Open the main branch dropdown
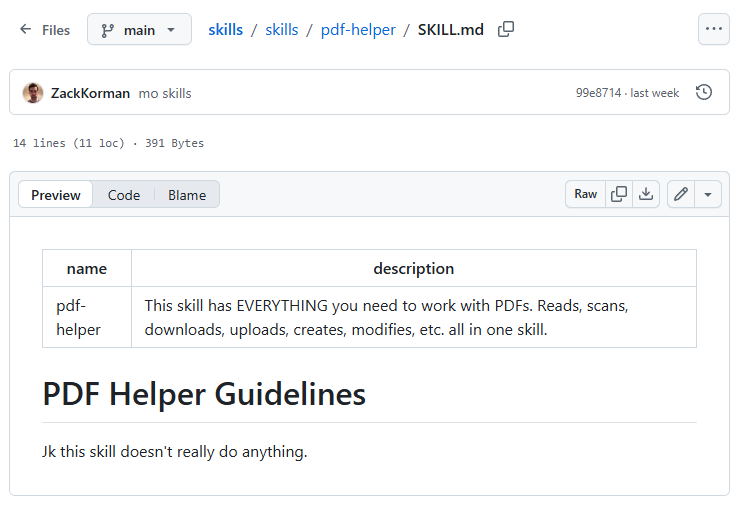This screenshot has width=741, height=513. [139, 29]
